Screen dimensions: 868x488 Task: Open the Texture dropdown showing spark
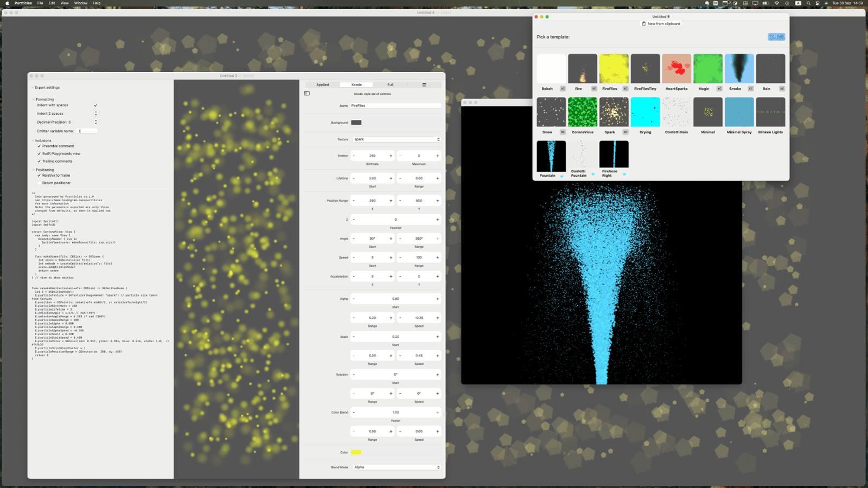pos(396,139)
